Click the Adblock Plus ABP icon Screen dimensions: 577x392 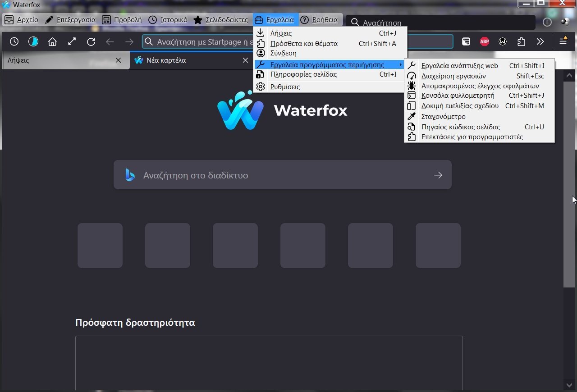pyautogui.click(x=485, y=42)
